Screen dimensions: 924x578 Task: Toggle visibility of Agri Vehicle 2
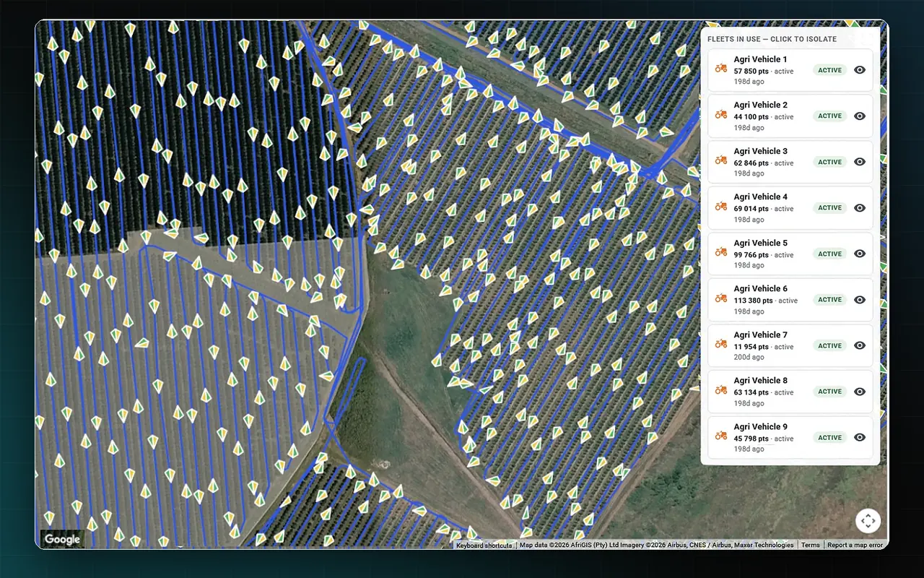(860, 116)
